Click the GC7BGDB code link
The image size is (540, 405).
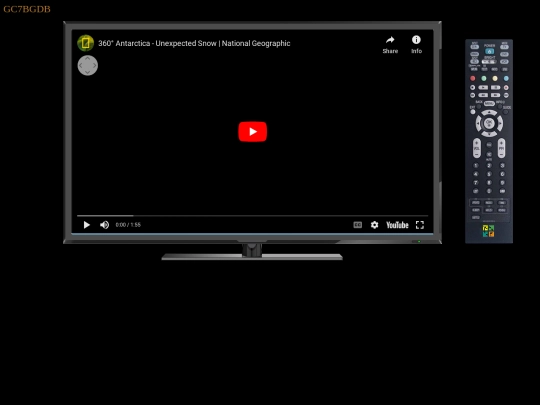pos(27,9)
